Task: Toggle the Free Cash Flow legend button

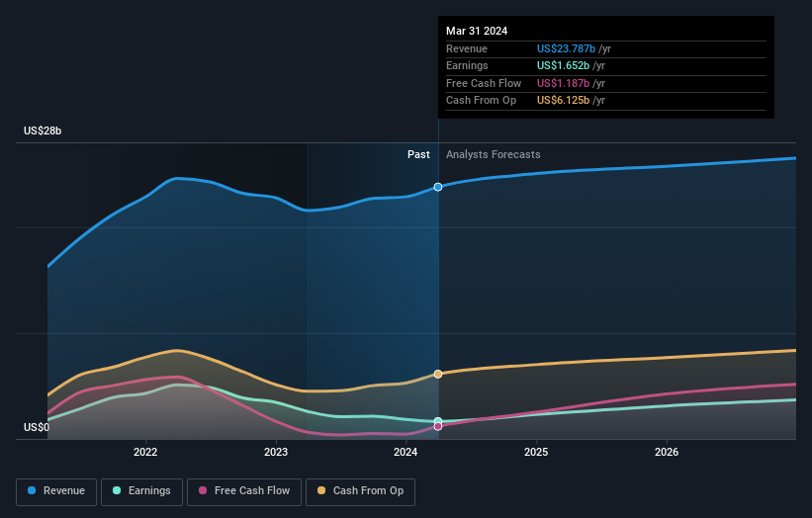Action: 244,491
